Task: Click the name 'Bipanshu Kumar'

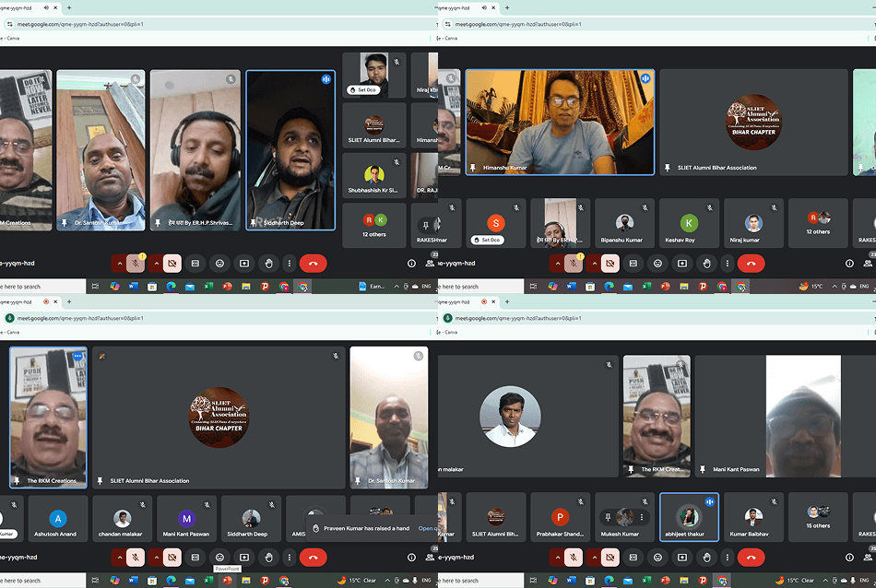Action: point(621,241)
